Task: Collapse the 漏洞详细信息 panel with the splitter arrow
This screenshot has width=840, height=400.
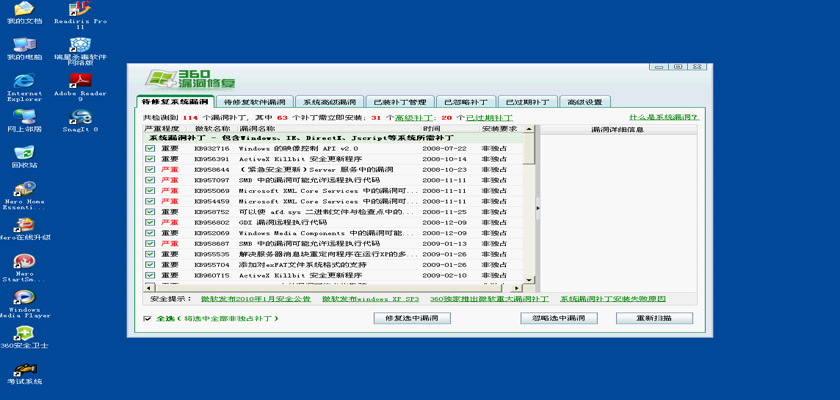Action: click(537, 207)
